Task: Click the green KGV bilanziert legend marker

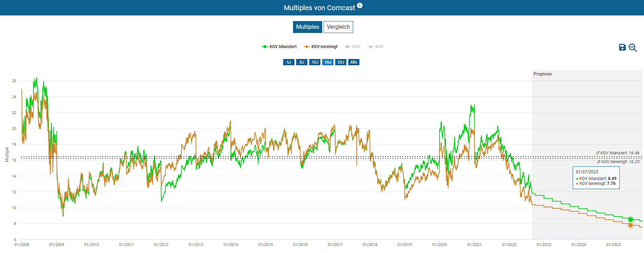Action: (x=265, y=47)
